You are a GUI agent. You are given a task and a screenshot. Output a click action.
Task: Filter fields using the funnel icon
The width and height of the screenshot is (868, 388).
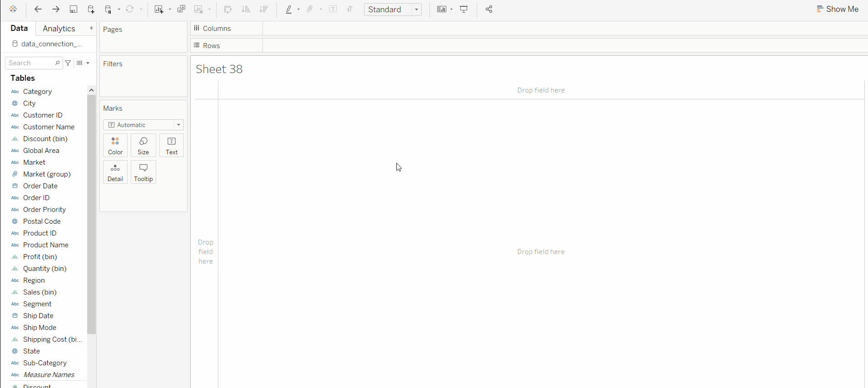click(68, 63)
